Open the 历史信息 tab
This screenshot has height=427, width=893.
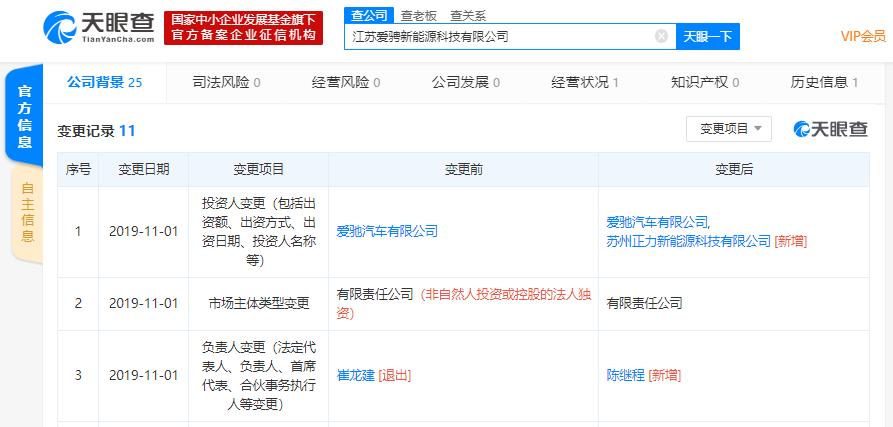(824, 83)
